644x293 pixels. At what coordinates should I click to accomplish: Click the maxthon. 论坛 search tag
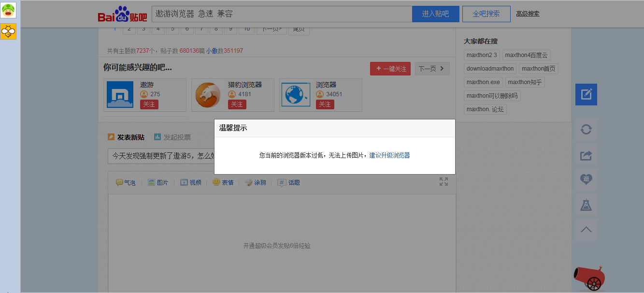(x=485, y=109)
